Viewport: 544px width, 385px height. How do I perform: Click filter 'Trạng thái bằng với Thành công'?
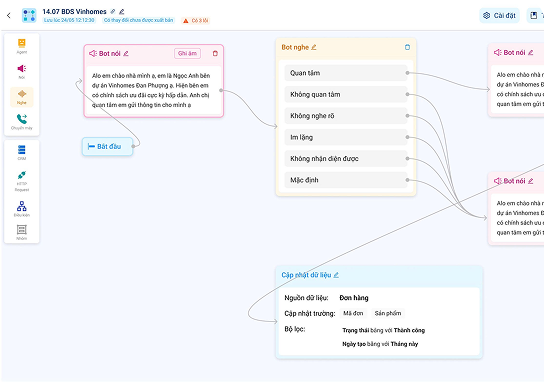point(383,330)
